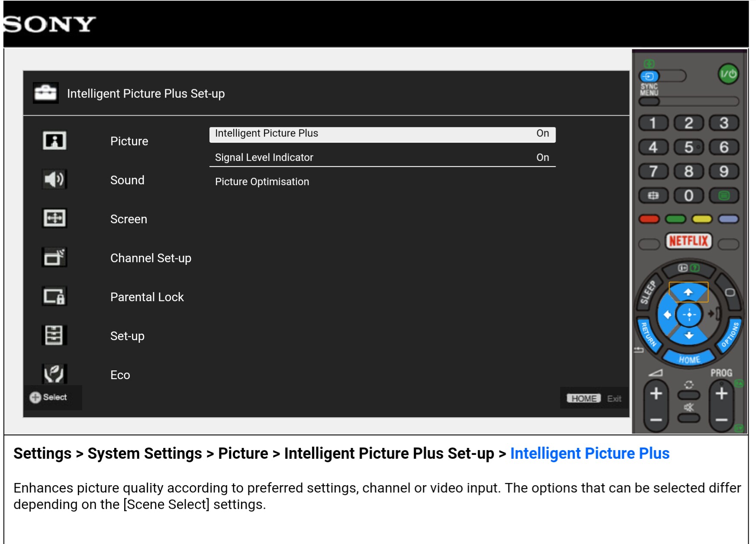The height and width of the screenshot is (544, 756).
Task: Click the Sound speaker icon
Action: pyautogui.click(x=54, y=179)
